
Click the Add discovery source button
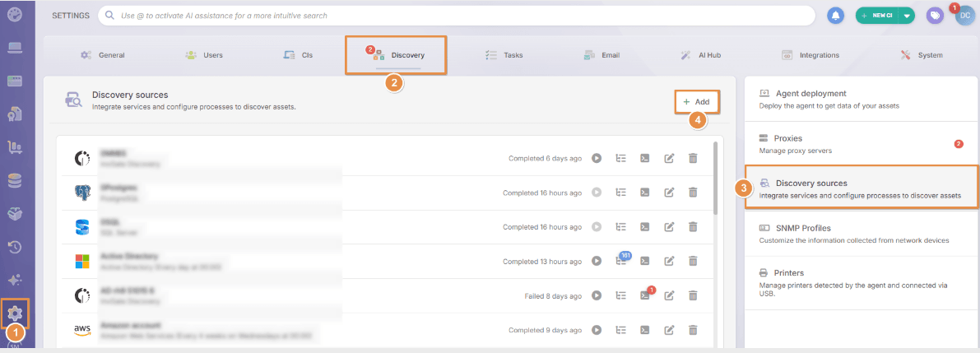696,101
